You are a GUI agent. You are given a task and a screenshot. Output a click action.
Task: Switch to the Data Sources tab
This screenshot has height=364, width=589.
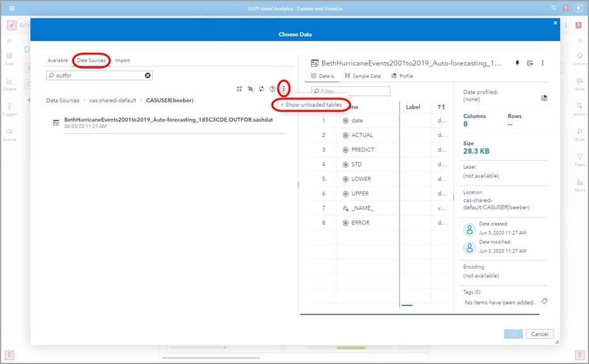(x=91, y=60)
